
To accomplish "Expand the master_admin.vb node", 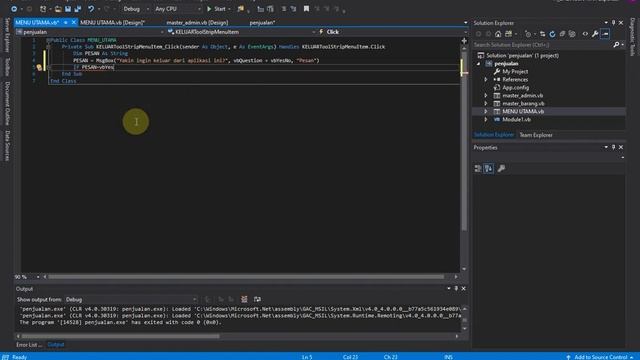I will [486, 96].
